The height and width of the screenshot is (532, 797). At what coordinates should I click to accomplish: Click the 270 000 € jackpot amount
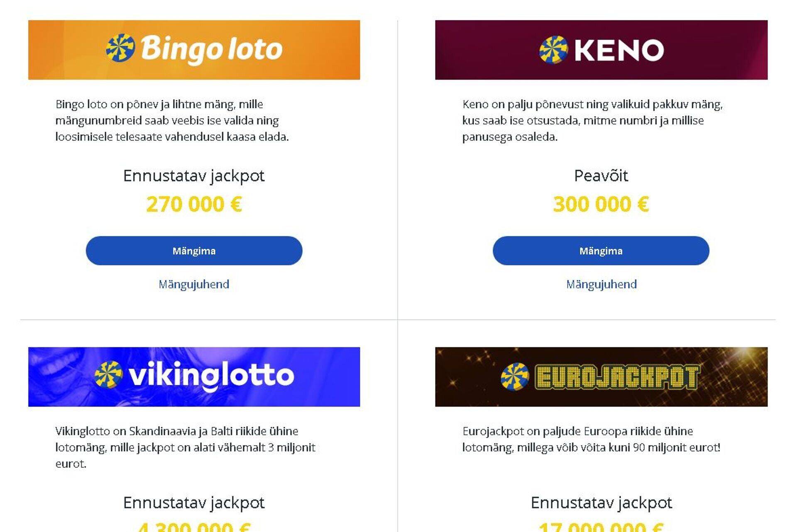(x=194, y=204)
